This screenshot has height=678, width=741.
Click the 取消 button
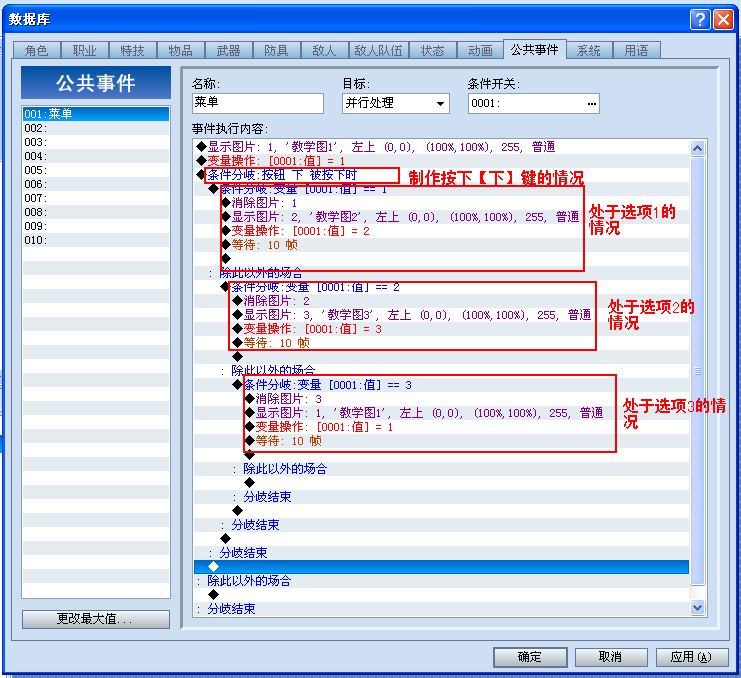tap(611, 657)
